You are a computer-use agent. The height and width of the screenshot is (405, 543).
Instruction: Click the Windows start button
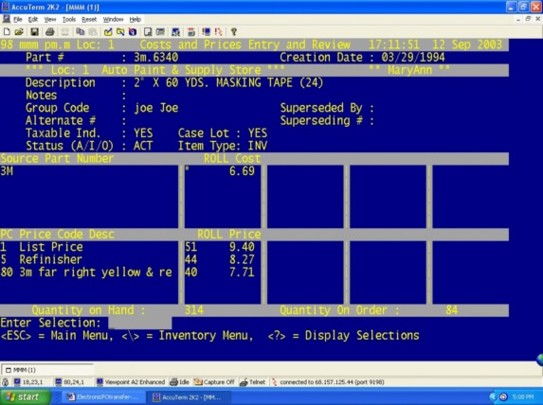coord(25,397)
